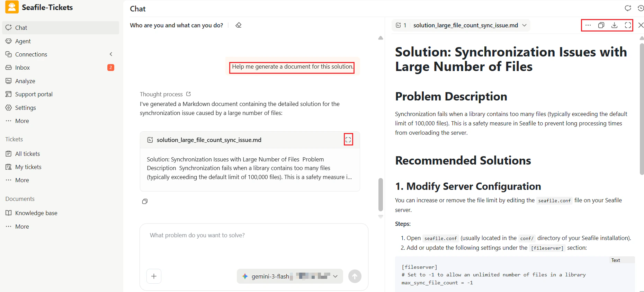This screenshot has width=644, height=292.
Task: Expand More under the main navigation
Action: pos(61,121)
